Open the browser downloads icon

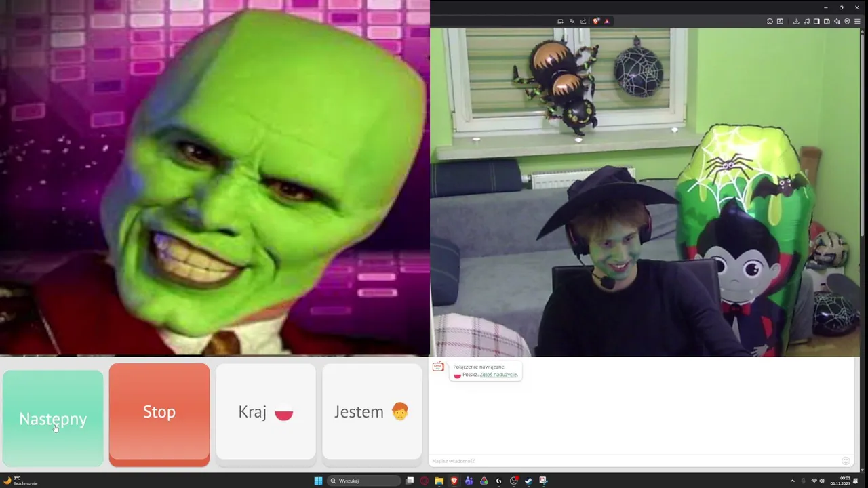tap(796, 21)
